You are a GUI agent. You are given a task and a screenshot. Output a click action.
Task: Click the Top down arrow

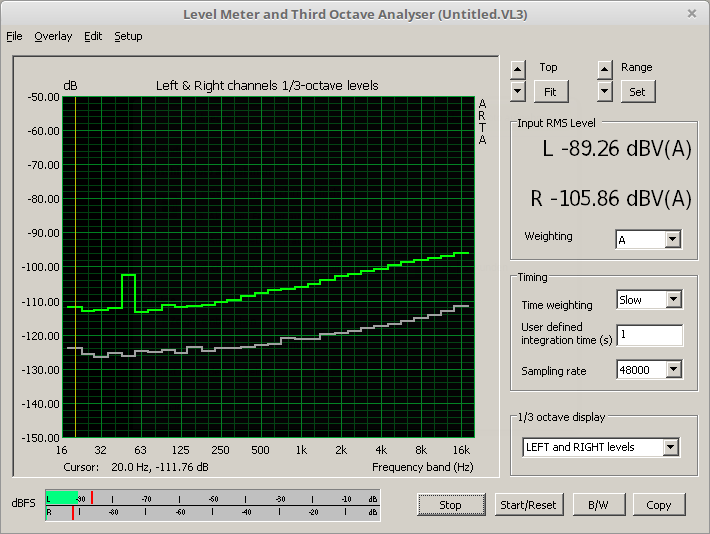tap(517, 91)
